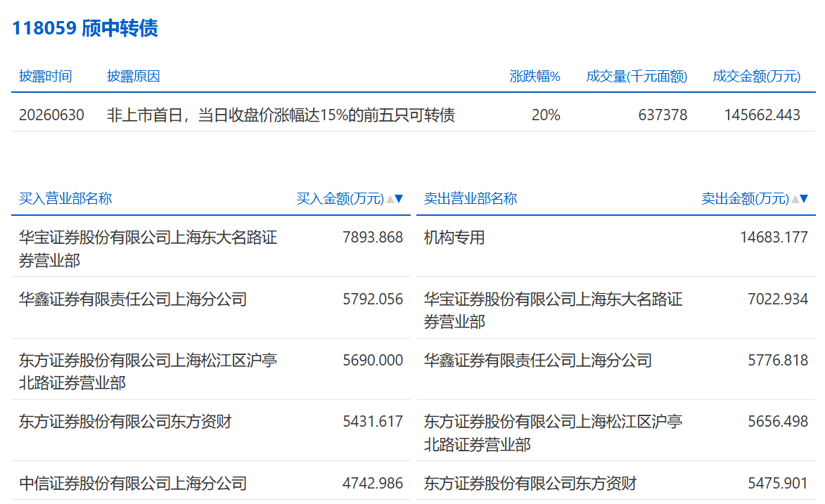Click 机构专用 in the sell list
This screenshot has width=825, height=504.
click(454, 238)
